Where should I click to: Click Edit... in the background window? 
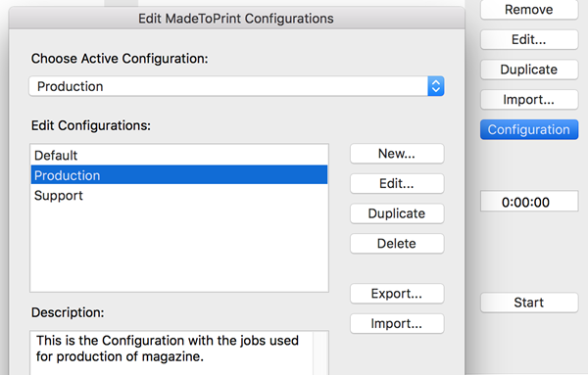coord(529,39)
